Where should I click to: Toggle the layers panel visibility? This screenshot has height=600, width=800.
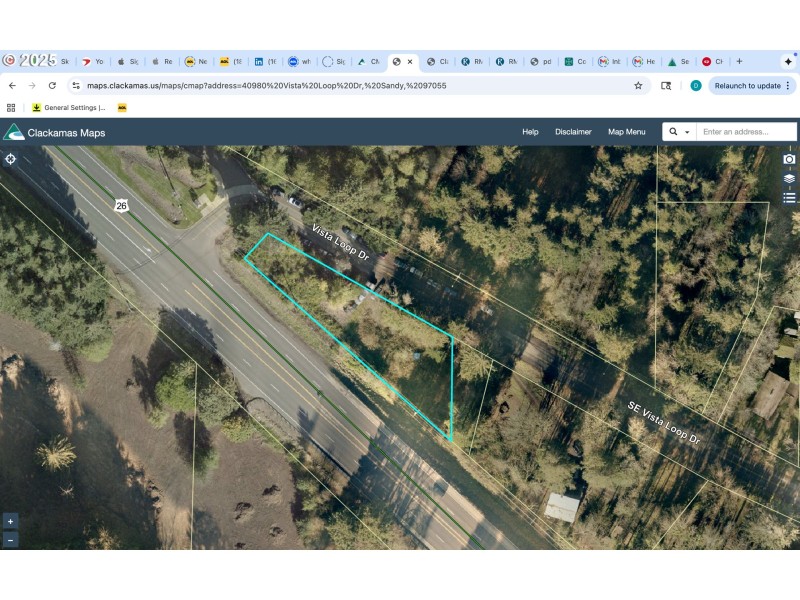coord(789,177)
